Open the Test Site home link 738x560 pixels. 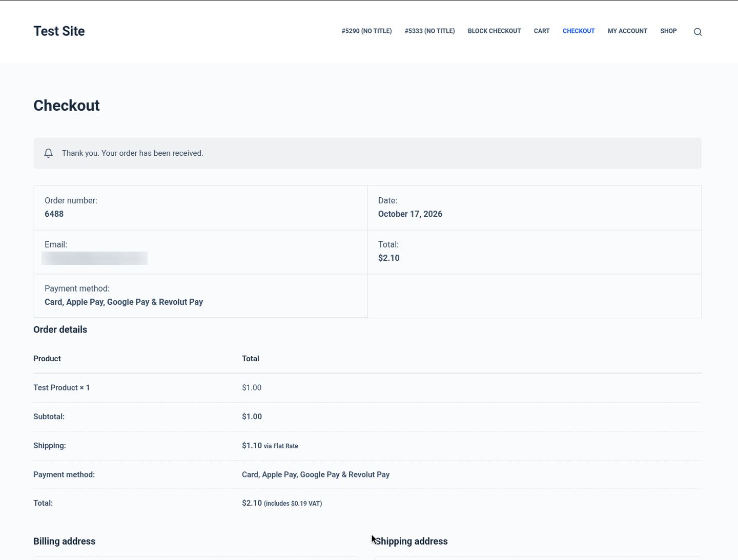pos(59,31)
